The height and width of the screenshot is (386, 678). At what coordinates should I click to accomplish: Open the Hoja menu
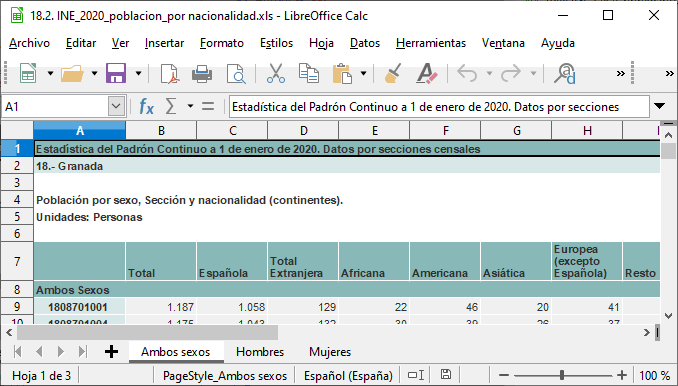(x=321, y=43)
